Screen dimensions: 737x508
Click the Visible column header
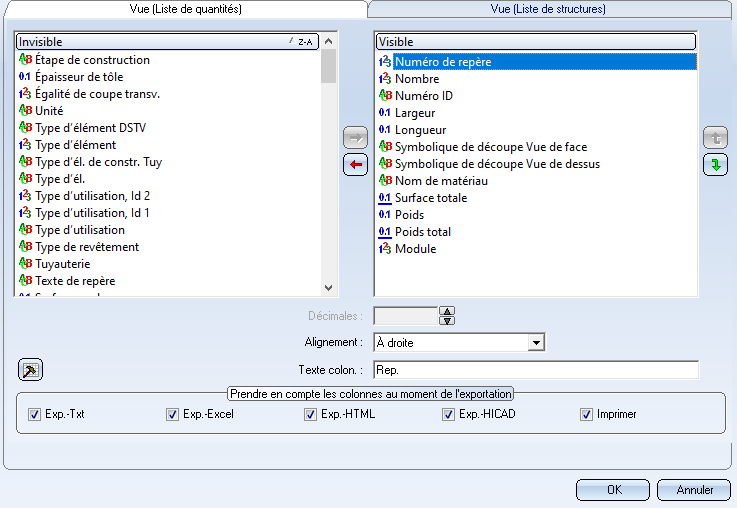[536, 42]
